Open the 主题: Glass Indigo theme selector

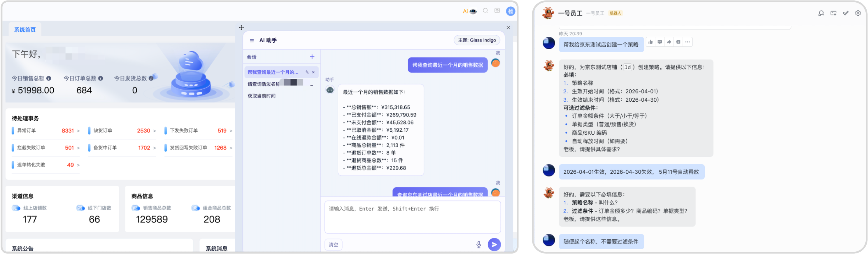[476, 40]
